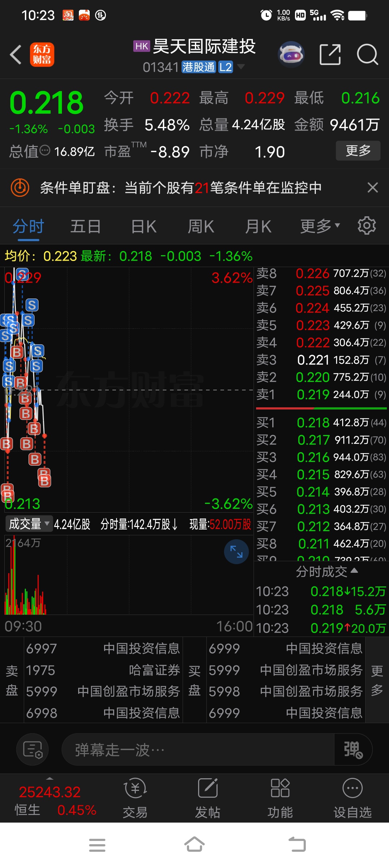Viewport: 389px width, 868px height.
Task: Open the 成交量 indicator dropdown
Action: tap(29, 523)
